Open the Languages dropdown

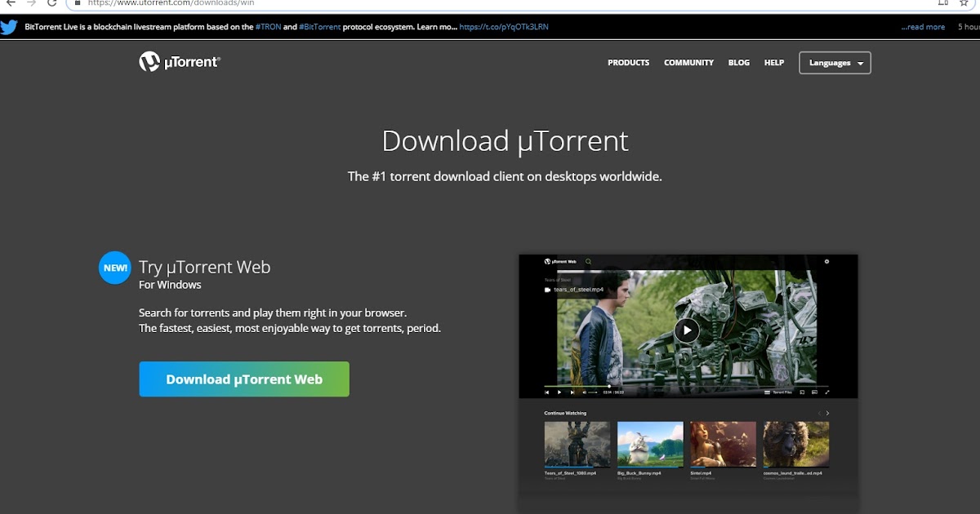tap(835, 63)
